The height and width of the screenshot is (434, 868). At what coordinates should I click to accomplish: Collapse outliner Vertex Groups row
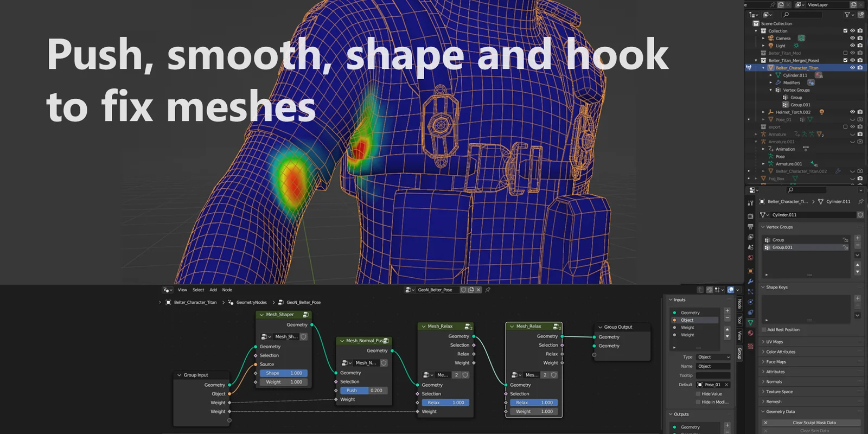771,90
